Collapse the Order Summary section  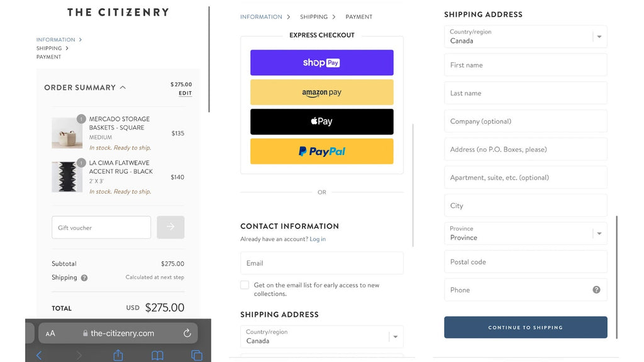pyautogui.click(x=123, y=87)
